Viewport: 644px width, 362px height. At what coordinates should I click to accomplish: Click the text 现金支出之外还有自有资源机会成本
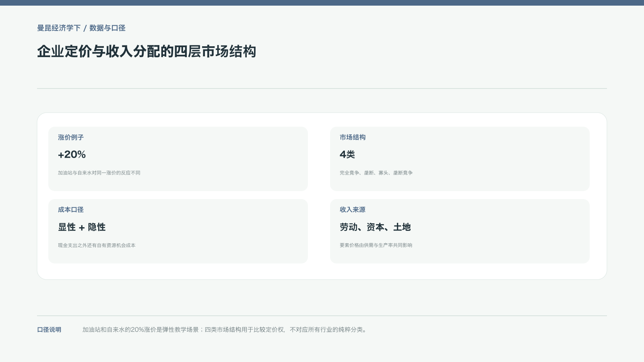click(x=97, y=245)
